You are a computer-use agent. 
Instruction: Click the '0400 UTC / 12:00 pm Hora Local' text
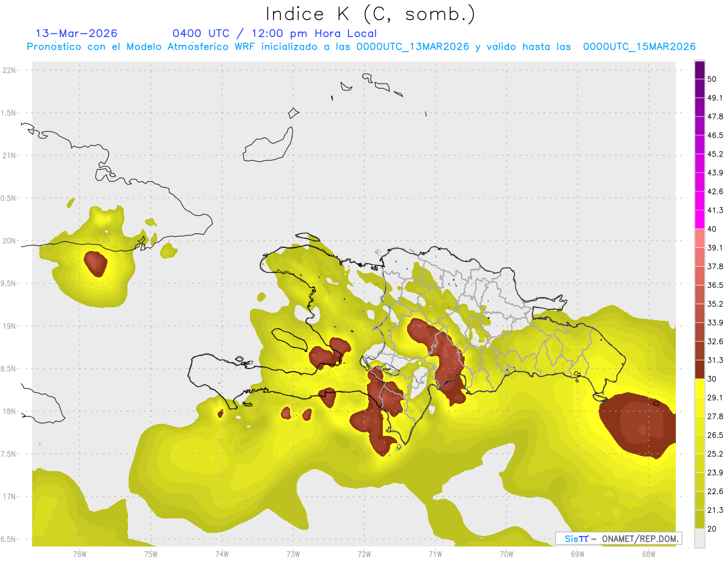[274, 33]
